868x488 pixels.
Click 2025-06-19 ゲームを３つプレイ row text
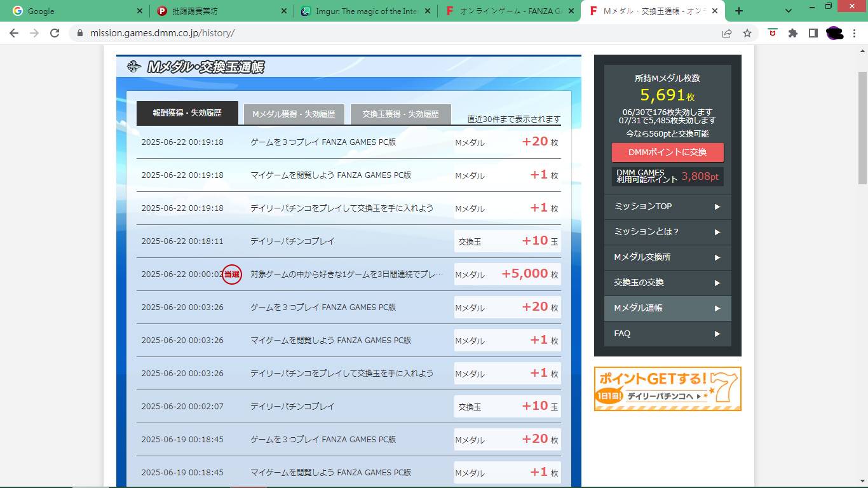[x=323, y=440]
